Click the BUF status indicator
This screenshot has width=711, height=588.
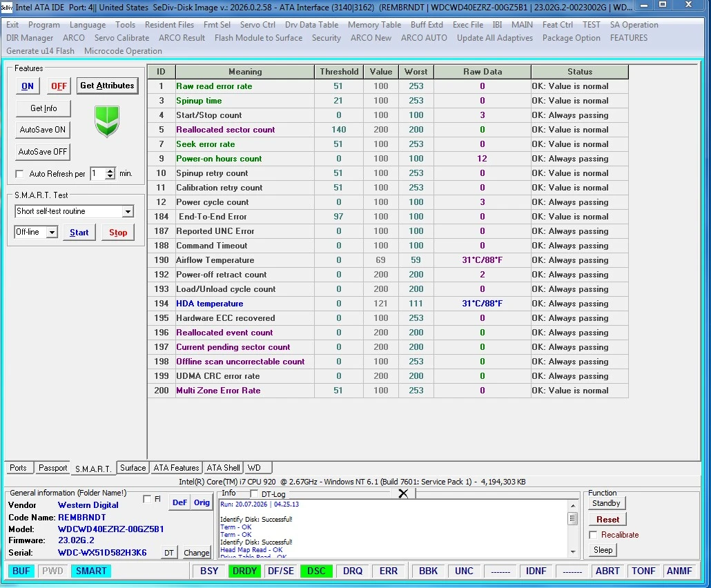(x=21, y=571)
